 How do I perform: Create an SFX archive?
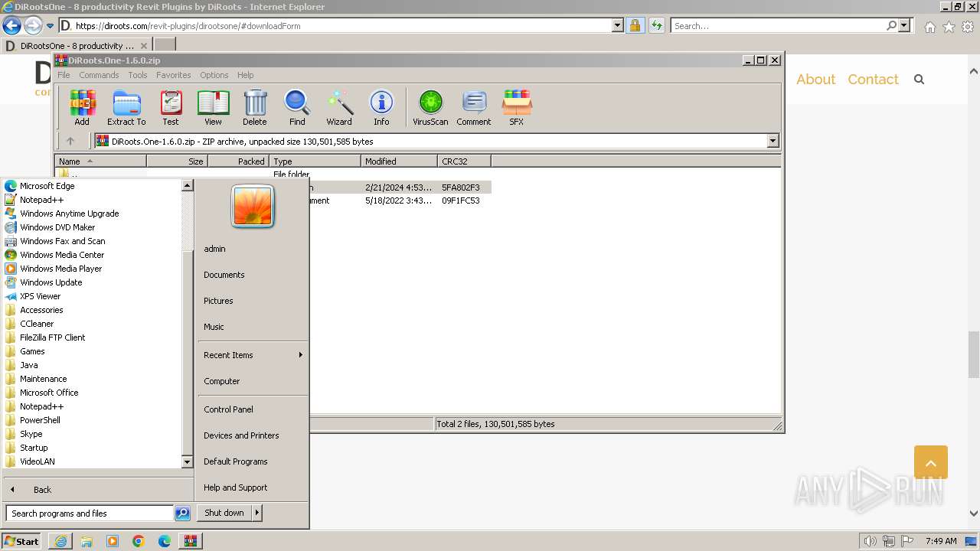tap(517, 108)
